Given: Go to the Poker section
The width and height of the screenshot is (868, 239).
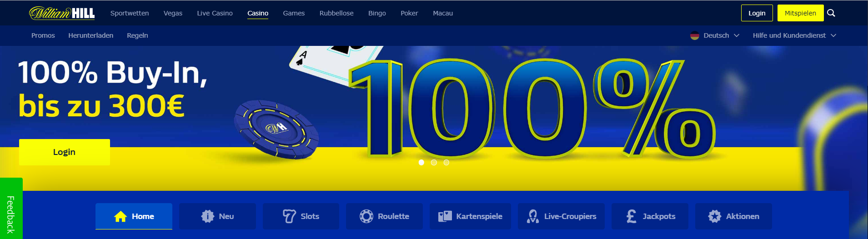Looking at the screenshot, I should (x=409, y=13).
